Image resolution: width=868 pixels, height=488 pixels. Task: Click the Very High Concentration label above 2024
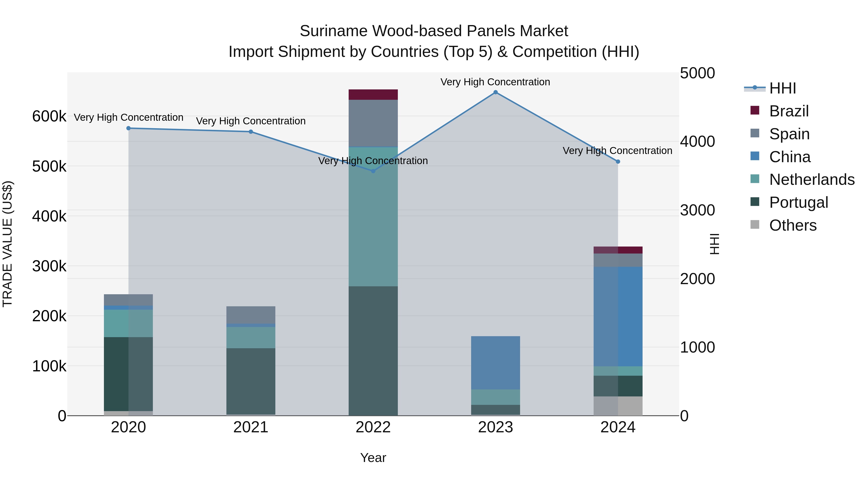click(618, 151)
